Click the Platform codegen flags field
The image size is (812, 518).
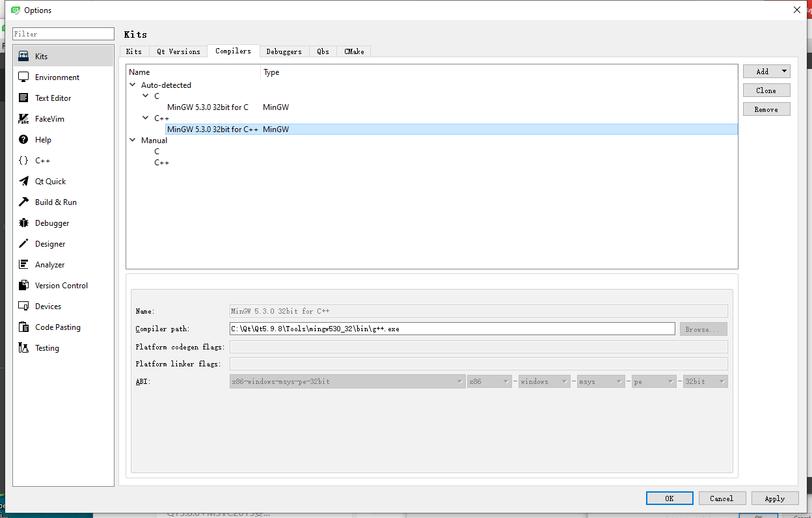click(x=479, y=347)
